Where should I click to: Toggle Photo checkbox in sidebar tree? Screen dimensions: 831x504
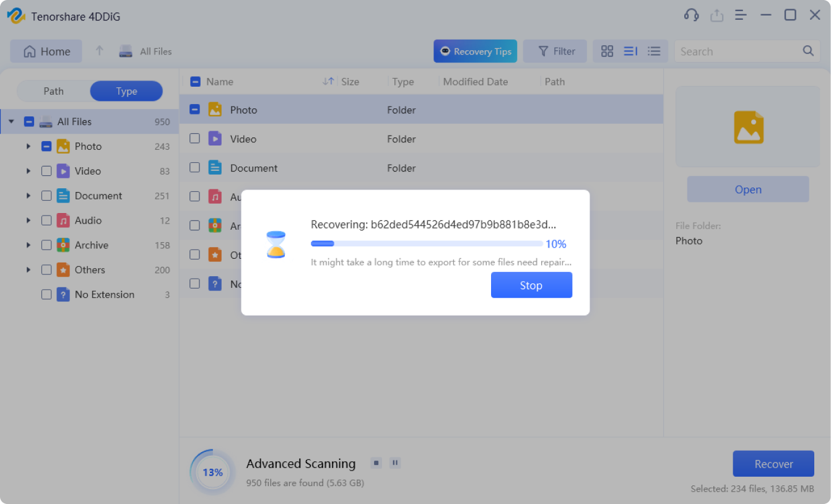click(46, 147)
